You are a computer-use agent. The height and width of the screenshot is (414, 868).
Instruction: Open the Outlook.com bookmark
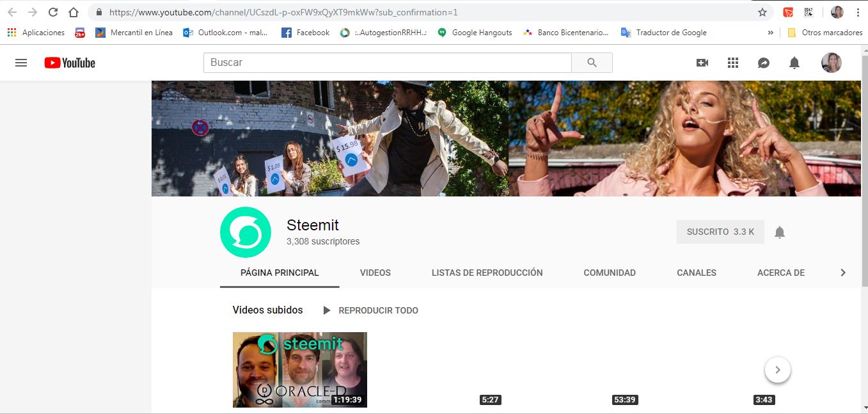(x=225, y=33)
